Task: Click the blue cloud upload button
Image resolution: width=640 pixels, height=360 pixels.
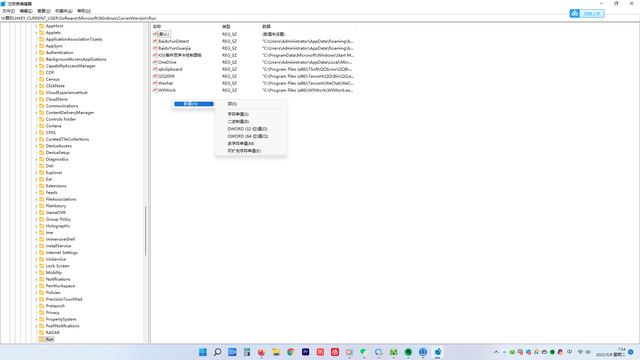Action: (x=587, y=13)
